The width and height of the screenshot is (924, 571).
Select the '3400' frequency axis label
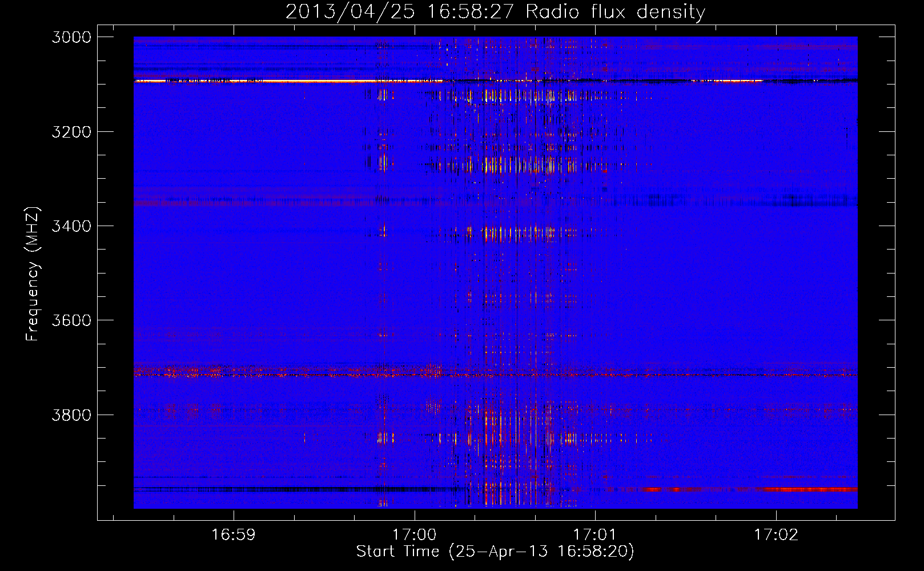(x=71, y=226)
